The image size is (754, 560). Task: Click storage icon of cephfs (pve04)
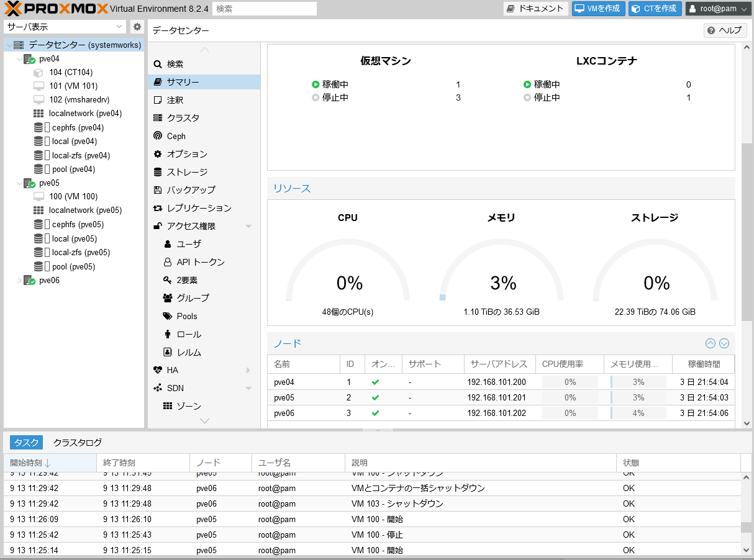coord(39,127)
